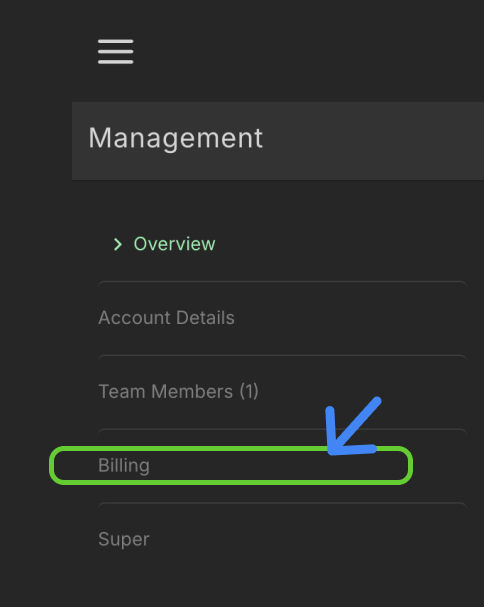Select the green-outlined Billing item
Image resolution: width=484 pixels, height=607 pixels.
click(x=231, y=465)
